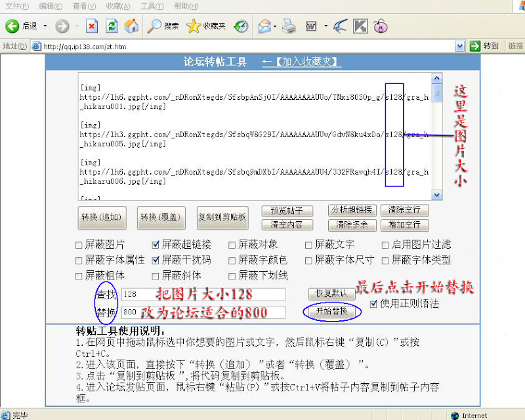Toggle the 屏蔽图片 checkbox

(79, 245)
